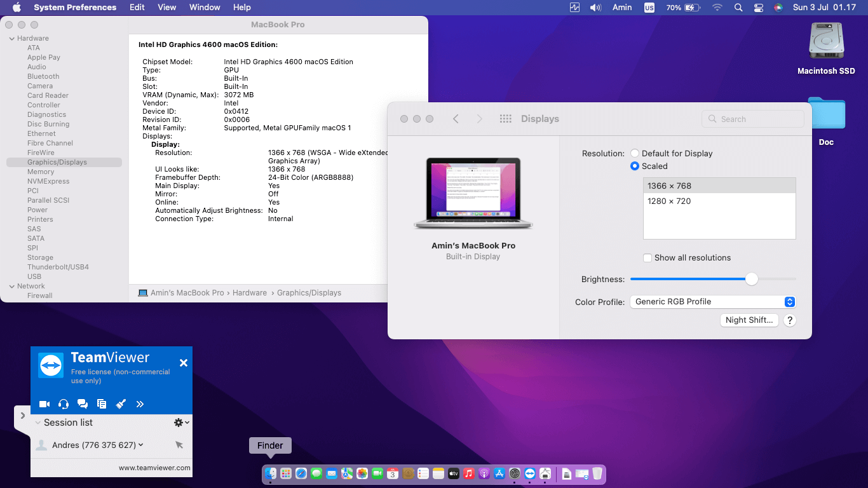Enable the Show all resolutions checkbox
This screenshot has width=868, height=488.
click(648, 258)
